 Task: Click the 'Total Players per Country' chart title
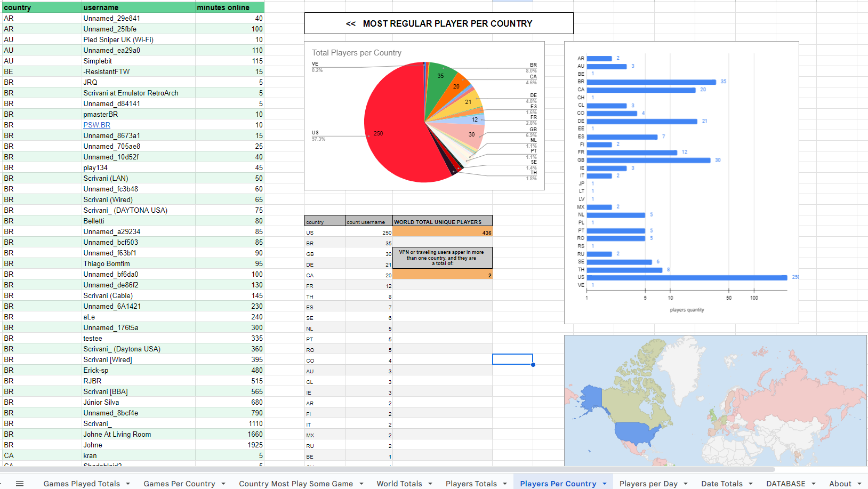[x=357, y=53]
